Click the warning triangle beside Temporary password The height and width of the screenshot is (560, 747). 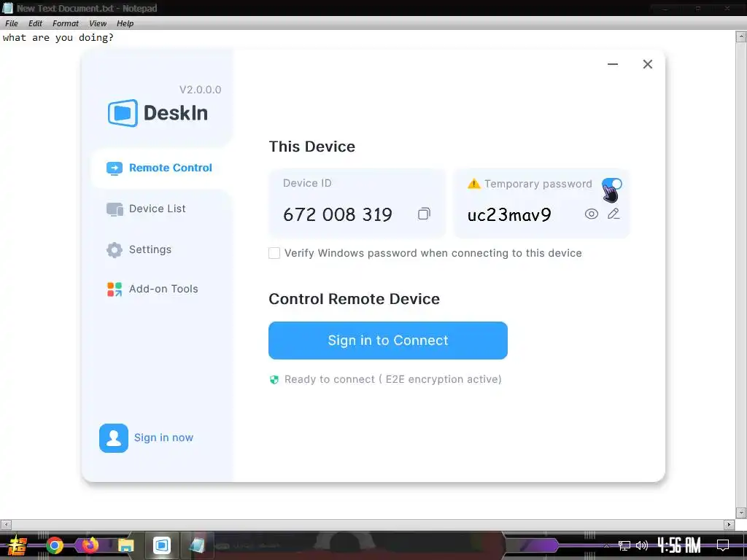(474, 184)
